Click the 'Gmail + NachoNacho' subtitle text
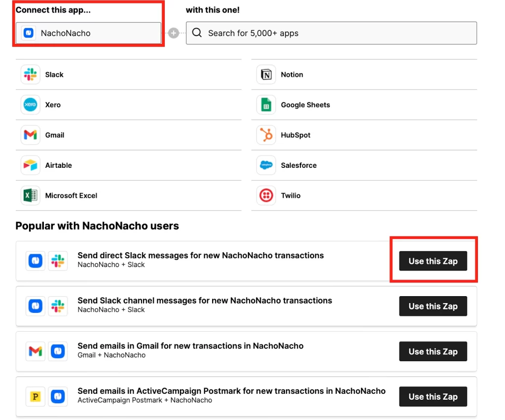505x420 pixels. point(111,355)
